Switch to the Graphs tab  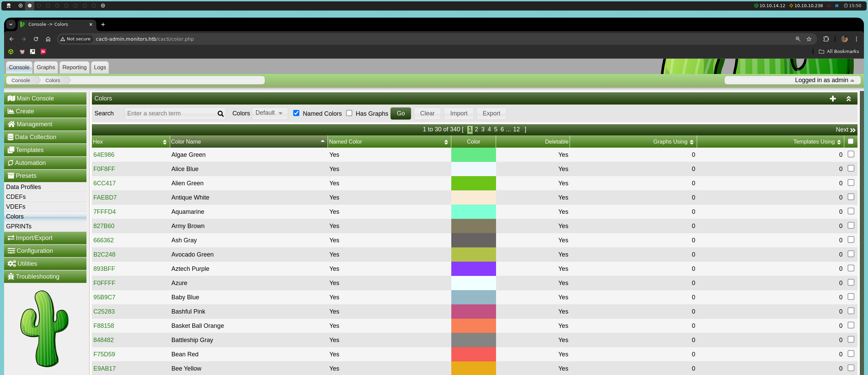click(46, 67)
